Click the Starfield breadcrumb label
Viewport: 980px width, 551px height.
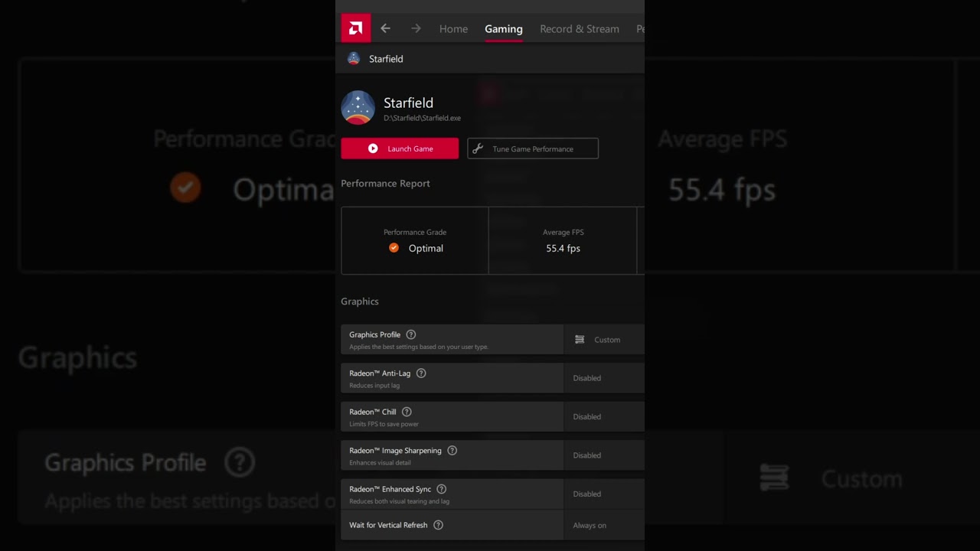386,59
